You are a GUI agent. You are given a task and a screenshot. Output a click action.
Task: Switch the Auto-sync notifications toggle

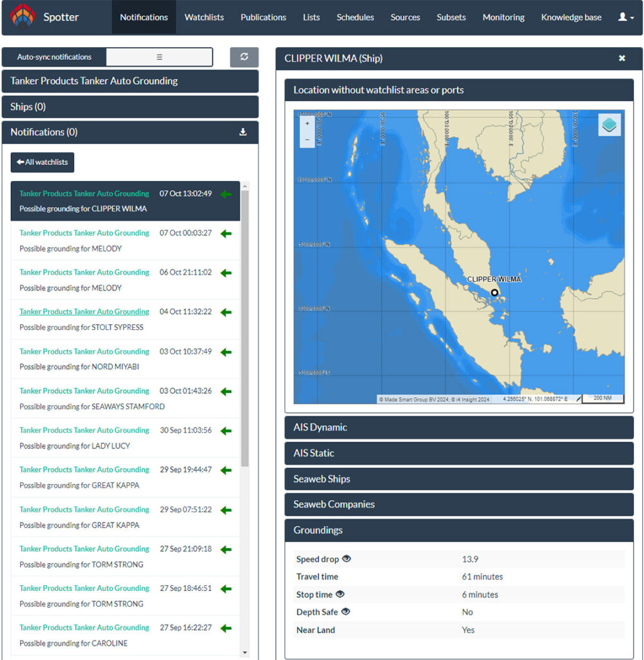click(x=159, y=57)
